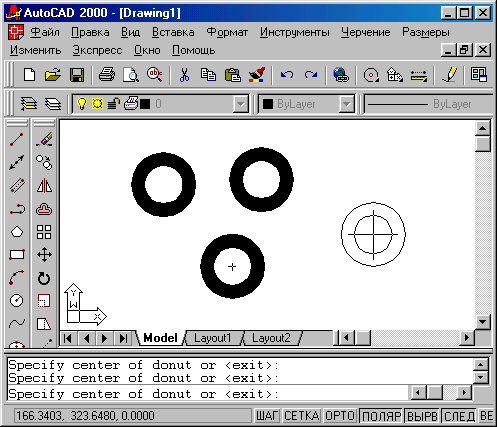Open the Вид menu
This screenshot has width=497, height=427.
[130, 32]
